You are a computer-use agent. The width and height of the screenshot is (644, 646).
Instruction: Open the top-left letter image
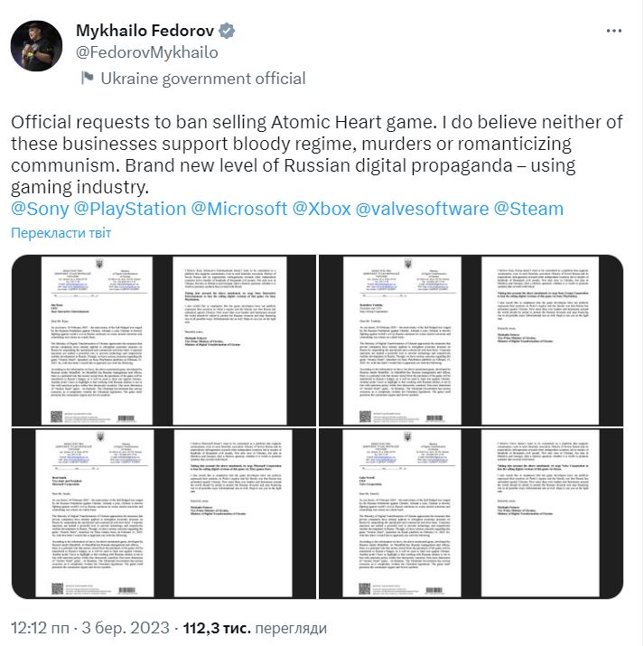163,341
